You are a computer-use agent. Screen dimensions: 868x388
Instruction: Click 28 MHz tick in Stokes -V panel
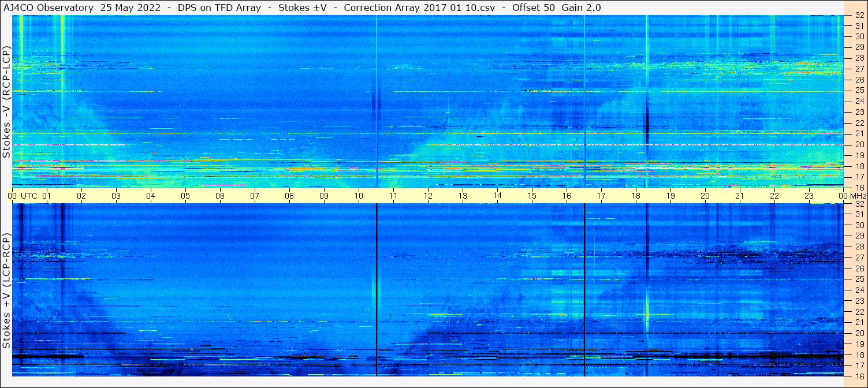tap(859, 58)
